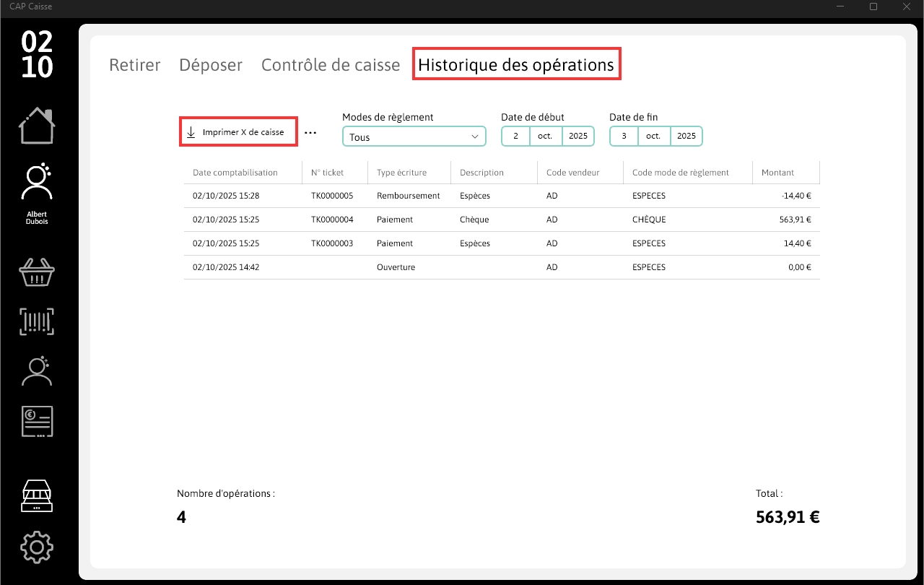Sort by Description column header

point(494,173)
